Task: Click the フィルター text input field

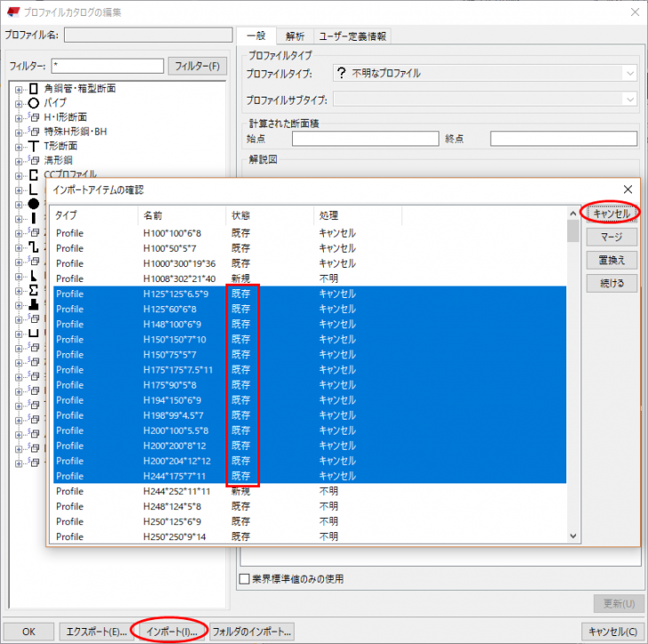Action: point(107,67)
